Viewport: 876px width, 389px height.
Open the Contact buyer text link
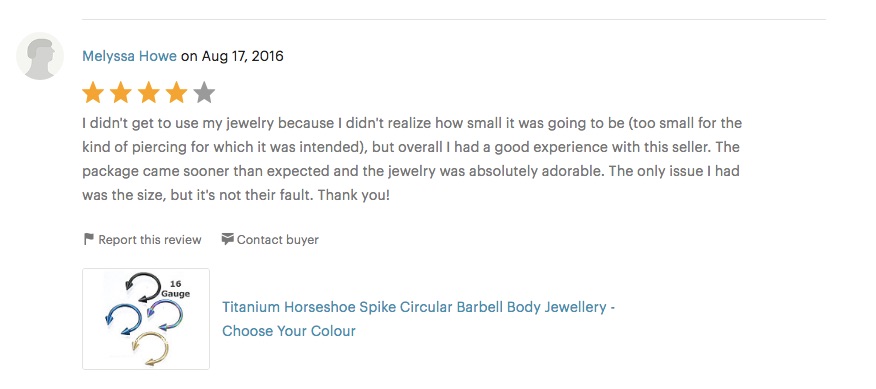click(278, 240)
